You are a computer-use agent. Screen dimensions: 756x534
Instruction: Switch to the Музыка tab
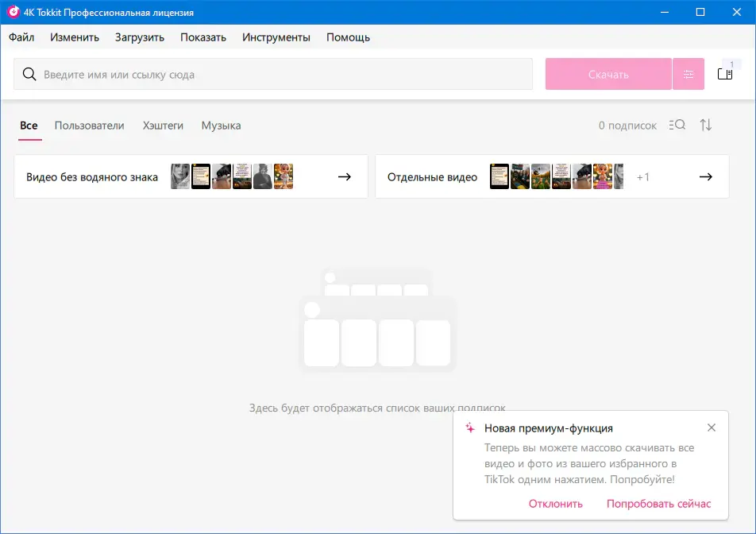(x=221, y=126)
